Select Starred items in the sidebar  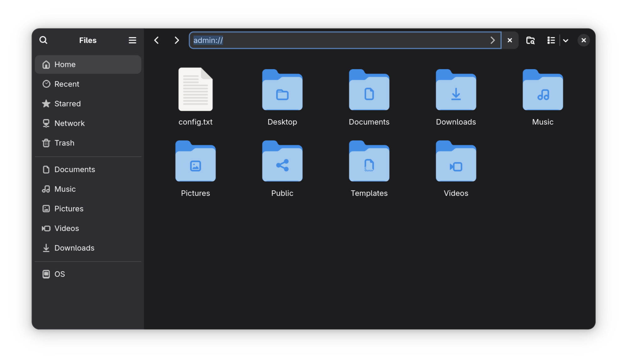point(67,104)
